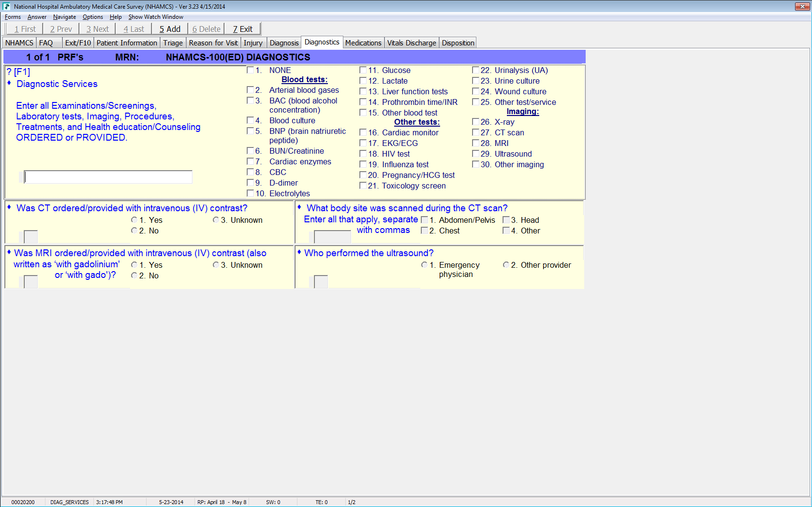812x507 pixels.
Task: Click the Exit toolbar button
Action: 242,29
